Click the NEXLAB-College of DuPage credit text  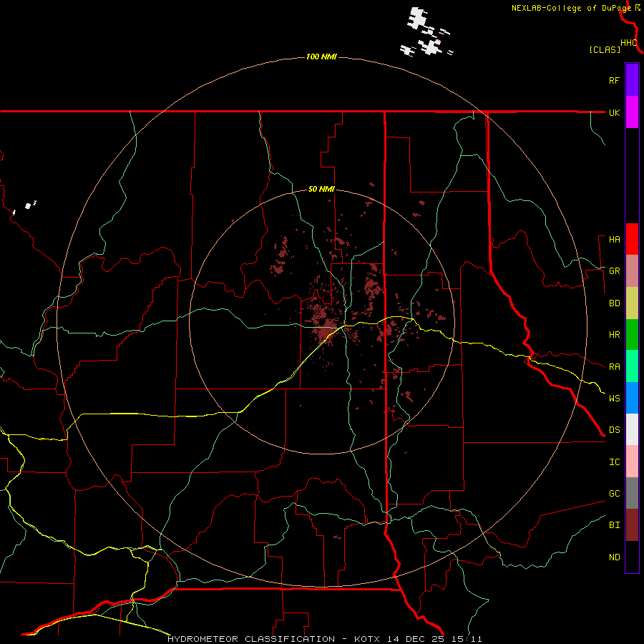571,8
